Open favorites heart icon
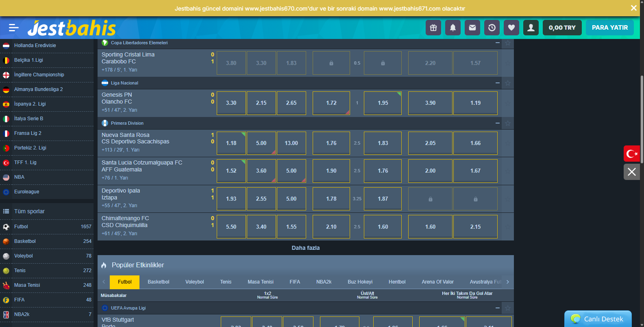The width and height of the screenshot is (644, 327). coord(511,28)
